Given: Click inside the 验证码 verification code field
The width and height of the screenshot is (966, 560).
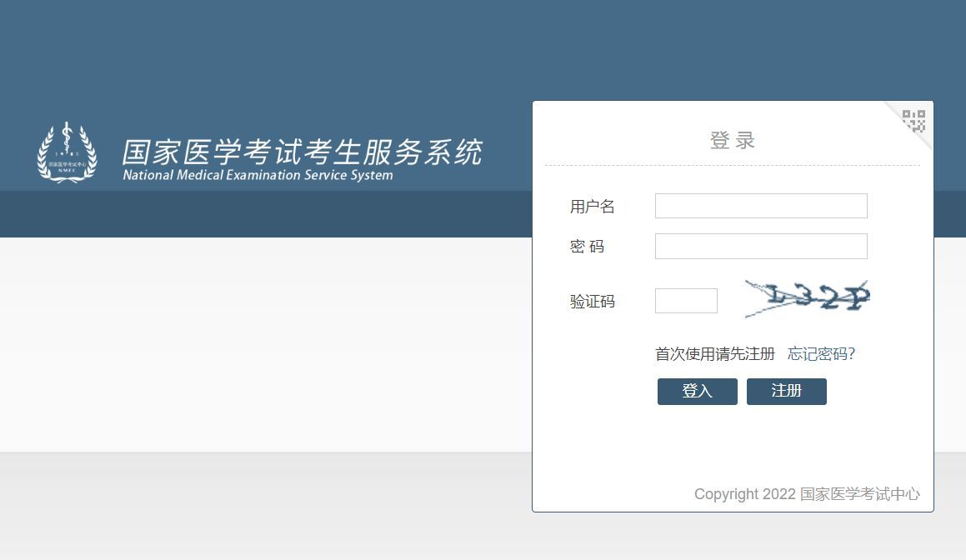Looking at the screenshot, I should pyautogui.click(x=685, y=300).
